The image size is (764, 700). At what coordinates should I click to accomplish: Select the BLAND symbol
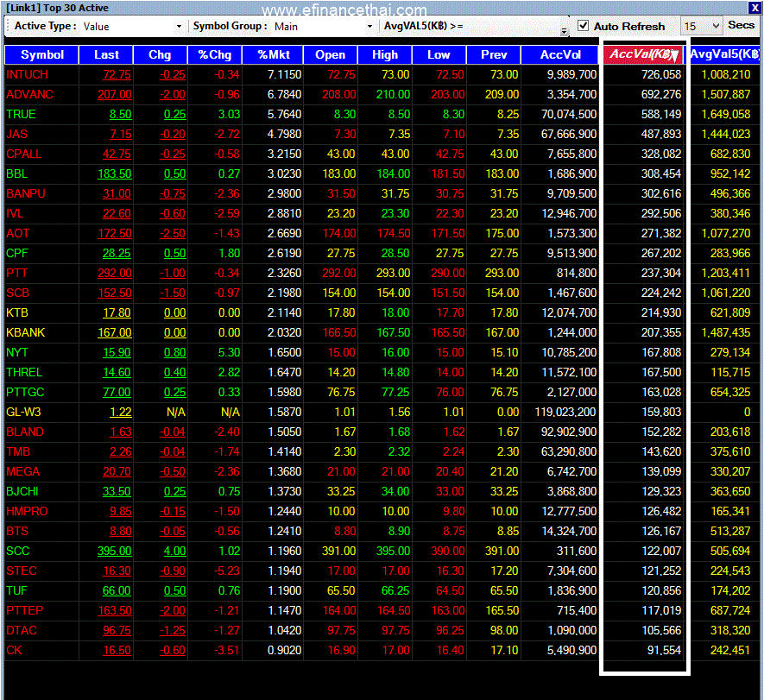point(25,432)
